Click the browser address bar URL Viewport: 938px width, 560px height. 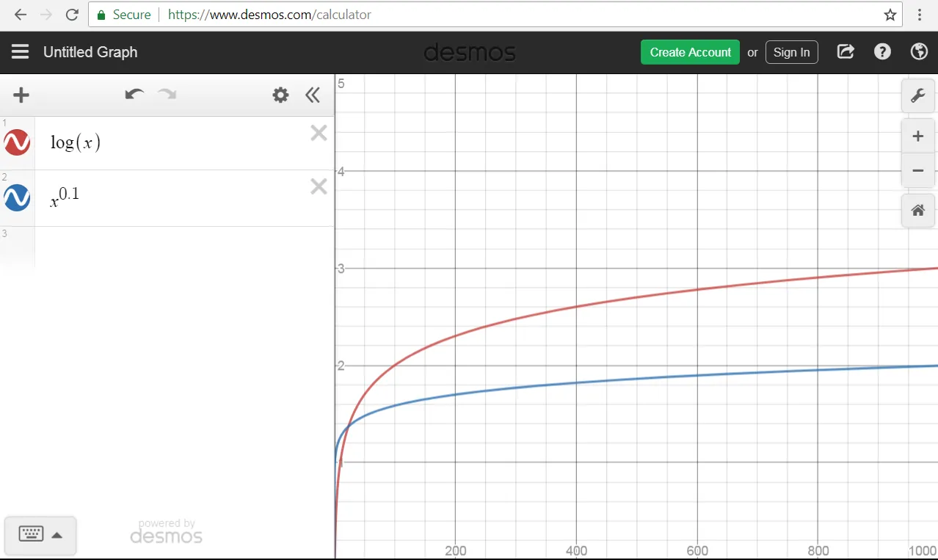(269, 15)
